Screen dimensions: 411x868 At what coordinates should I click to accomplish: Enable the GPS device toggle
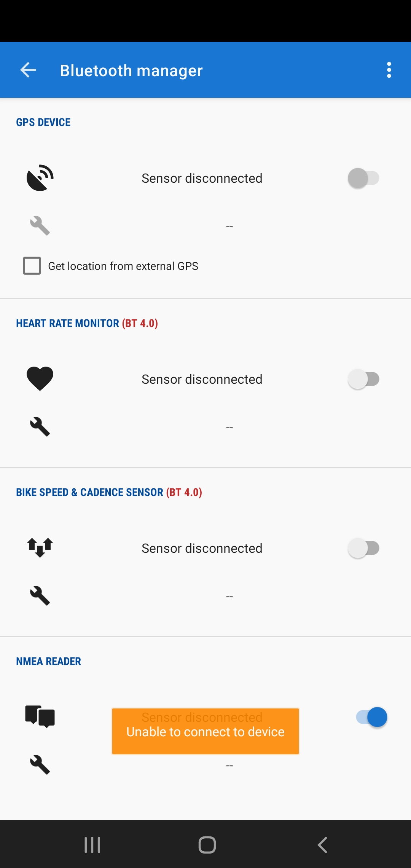363,178
